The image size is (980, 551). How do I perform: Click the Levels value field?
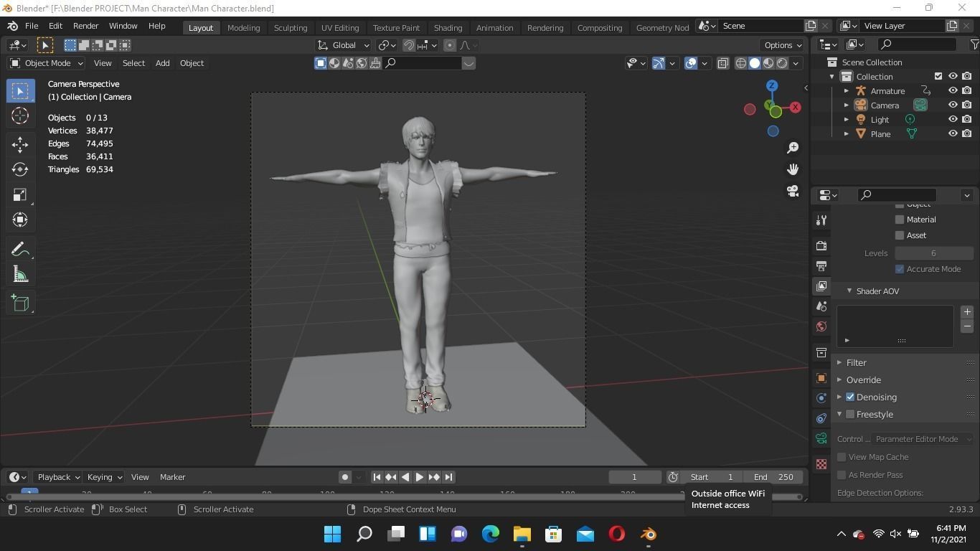[x=933, y=253]
